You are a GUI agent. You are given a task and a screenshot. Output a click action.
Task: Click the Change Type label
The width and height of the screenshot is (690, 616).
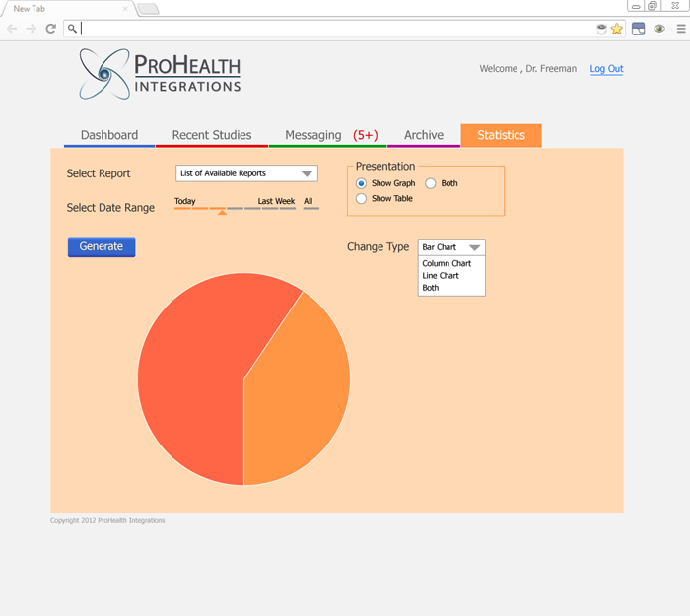(378, 246)
